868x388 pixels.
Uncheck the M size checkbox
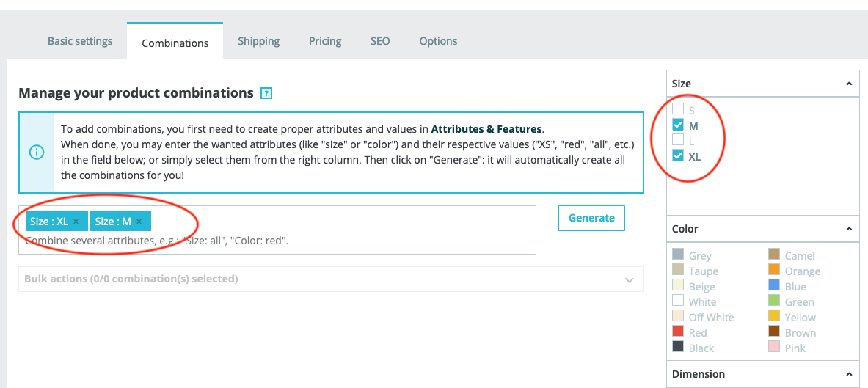point(678,125)
